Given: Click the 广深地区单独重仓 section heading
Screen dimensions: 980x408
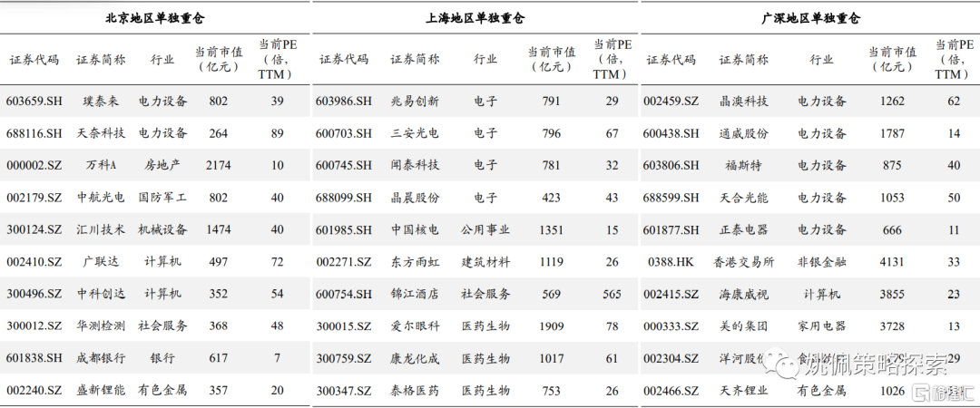Looking at the screenshot, I should (x=810, y=19).
